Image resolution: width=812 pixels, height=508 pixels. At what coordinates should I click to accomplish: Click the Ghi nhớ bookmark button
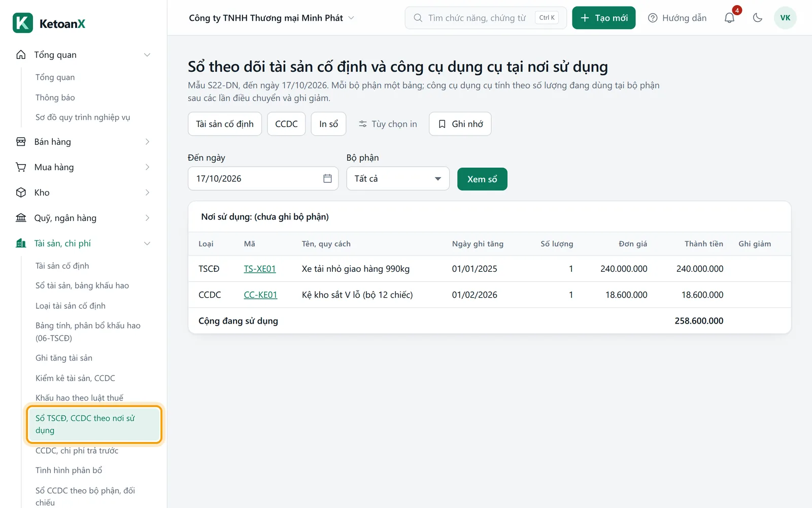[460, 124]
